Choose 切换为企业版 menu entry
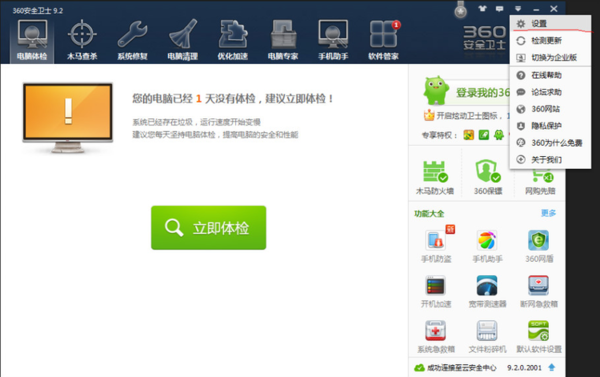Screen dimensions: 600x377 550,57
